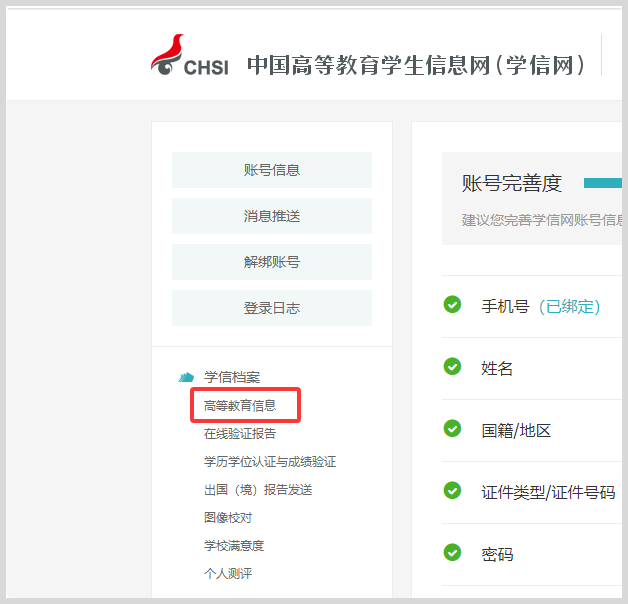This screenshot has width=628, height=604.
Task: Open 个人测评 link
Action: click(228, 574)
